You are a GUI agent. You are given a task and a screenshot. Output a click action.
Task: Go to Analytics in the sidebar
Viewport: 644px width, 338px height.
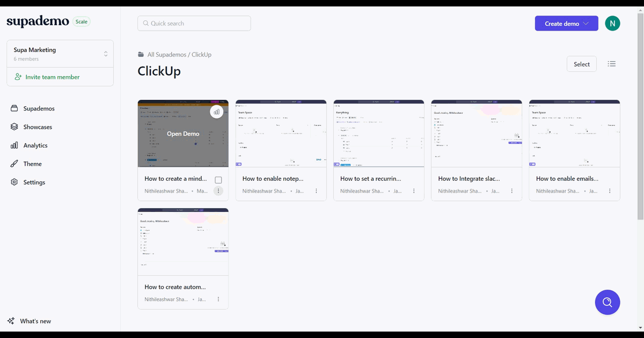click(x=35, y=145)
